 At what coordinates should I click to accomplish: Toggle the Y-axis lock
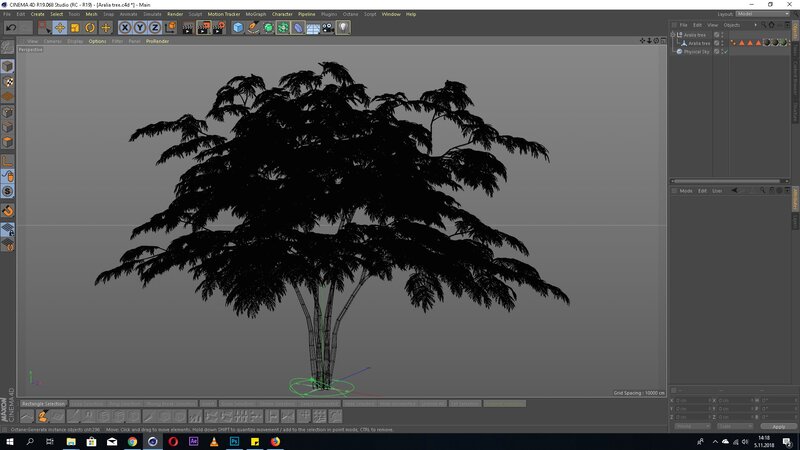coord(140,28)
